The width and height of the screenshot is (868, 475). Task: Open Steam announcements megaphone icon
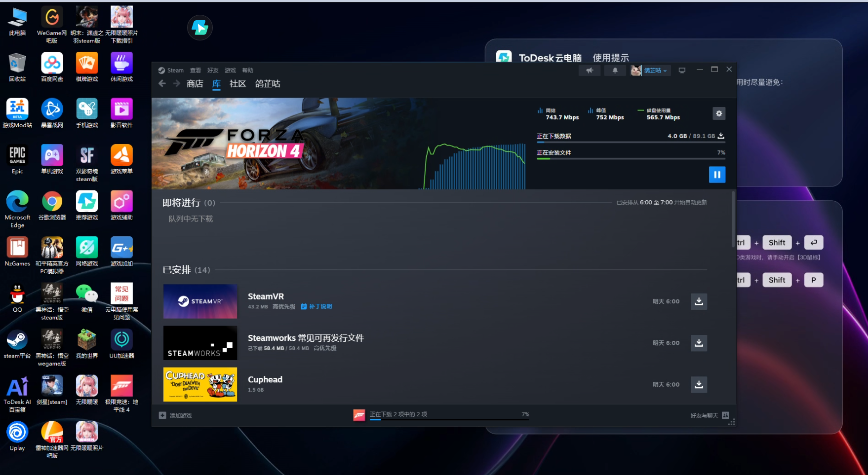[590, 71]
